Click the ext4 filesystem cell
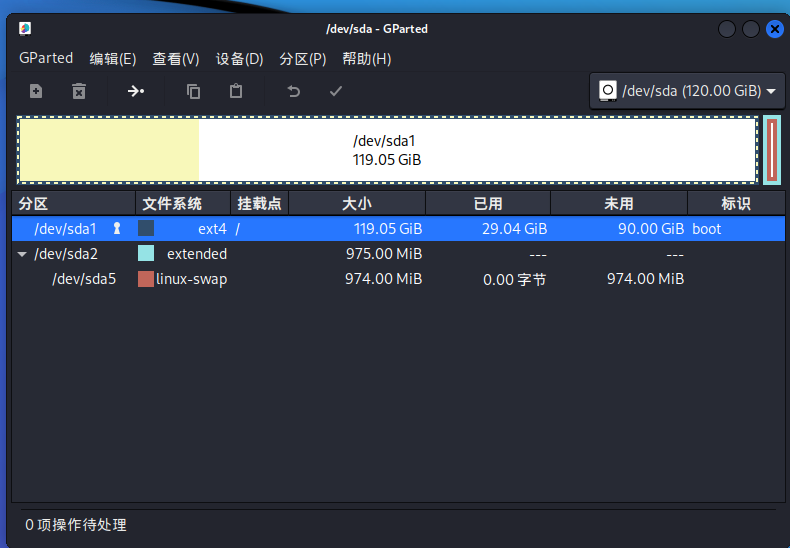Screen dimensions: 790x548 pyautogui.click(x=212, y=229)
